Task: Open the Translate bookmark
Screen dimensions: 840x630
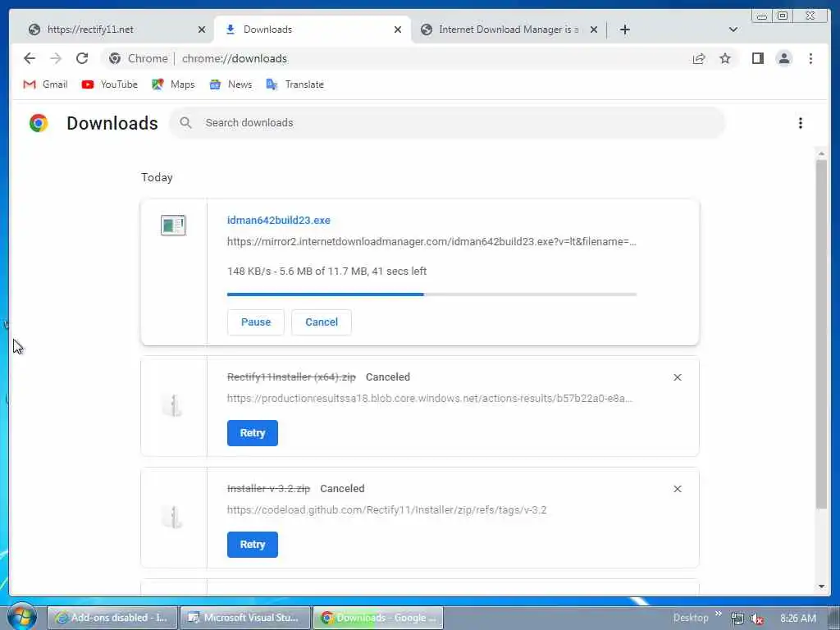Action: 294,84
